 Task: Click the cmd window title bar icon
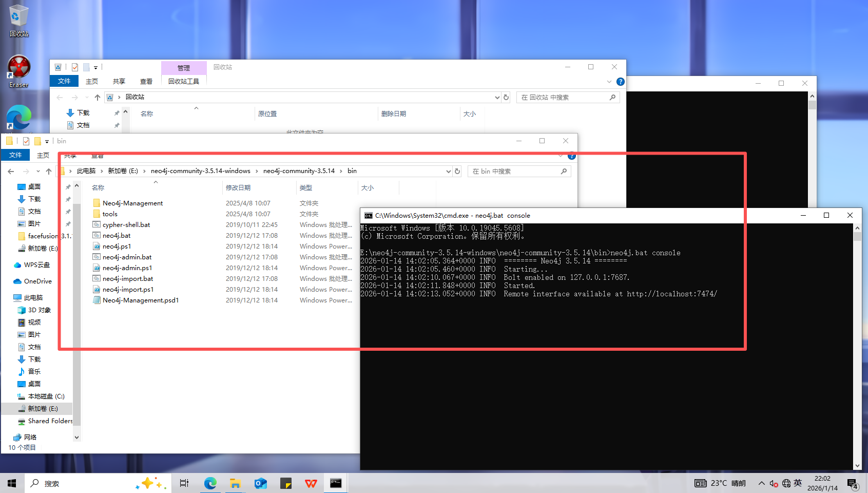[x=369, y=216]
